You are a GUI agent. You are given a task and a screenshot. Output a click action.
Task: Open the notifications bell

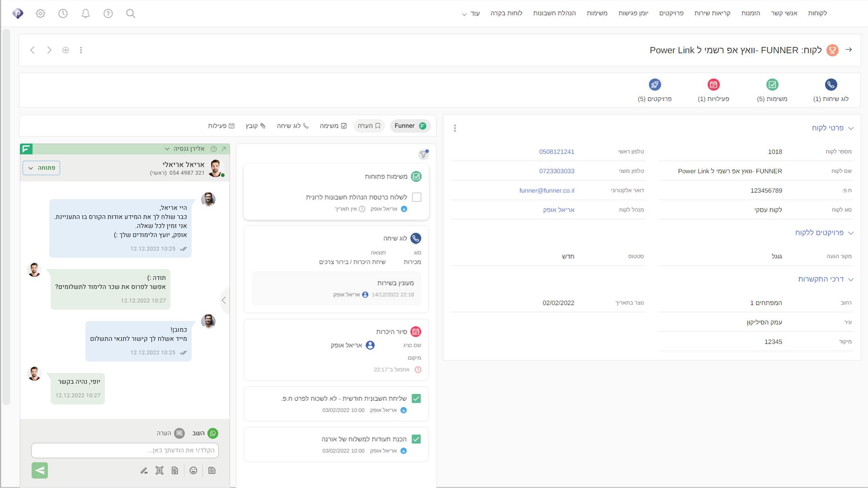[85, 14]
